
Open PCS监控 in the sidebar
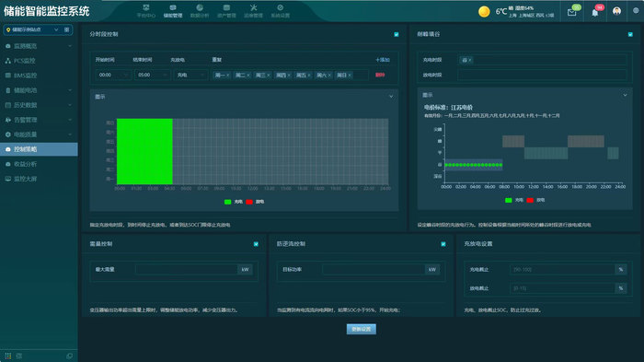[x=39, y=61]
